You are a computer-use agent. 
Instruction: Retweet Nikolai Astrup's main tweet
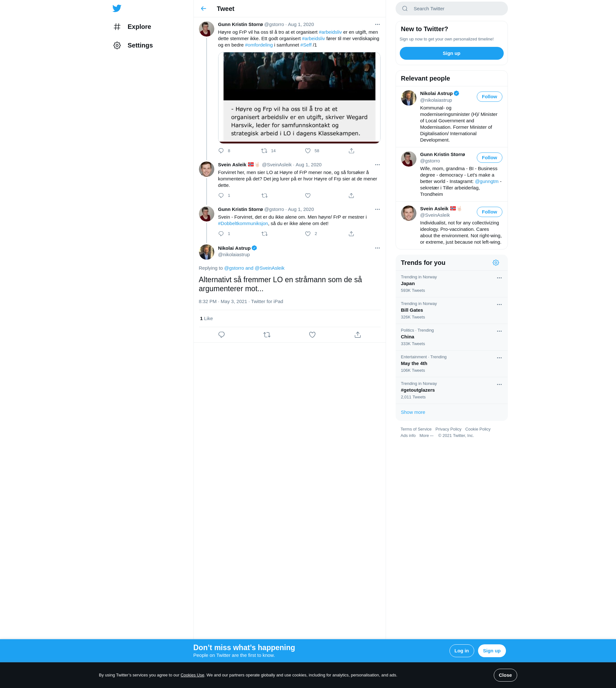[x=267, y=335]
